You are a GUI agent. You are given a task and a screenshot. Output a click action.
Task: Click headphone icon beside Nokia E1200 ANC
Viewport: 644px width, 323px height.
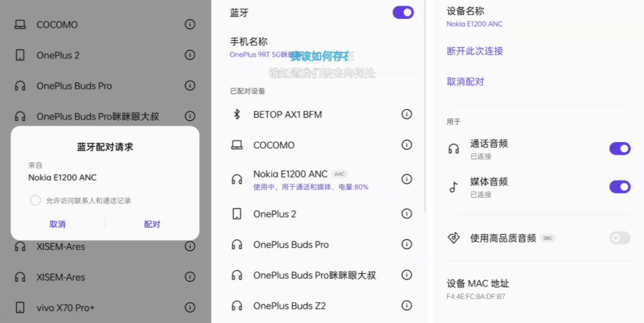237,179
